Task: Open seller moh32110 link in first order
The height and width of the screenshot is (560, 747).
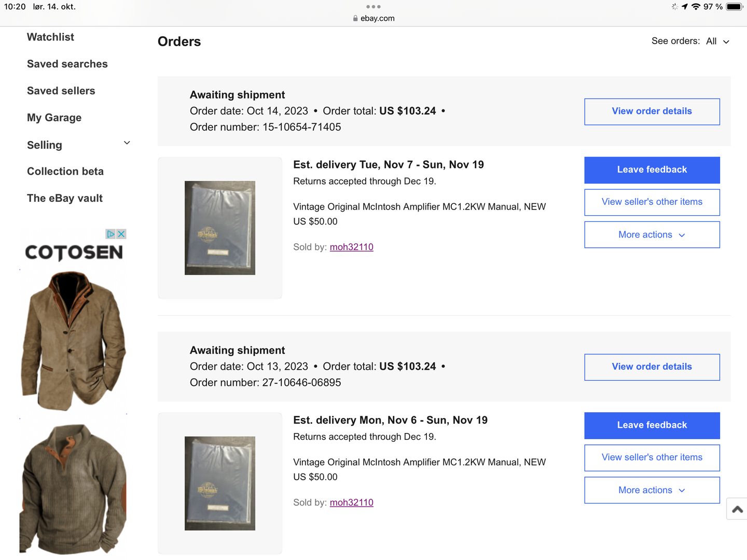Action: 351,247
